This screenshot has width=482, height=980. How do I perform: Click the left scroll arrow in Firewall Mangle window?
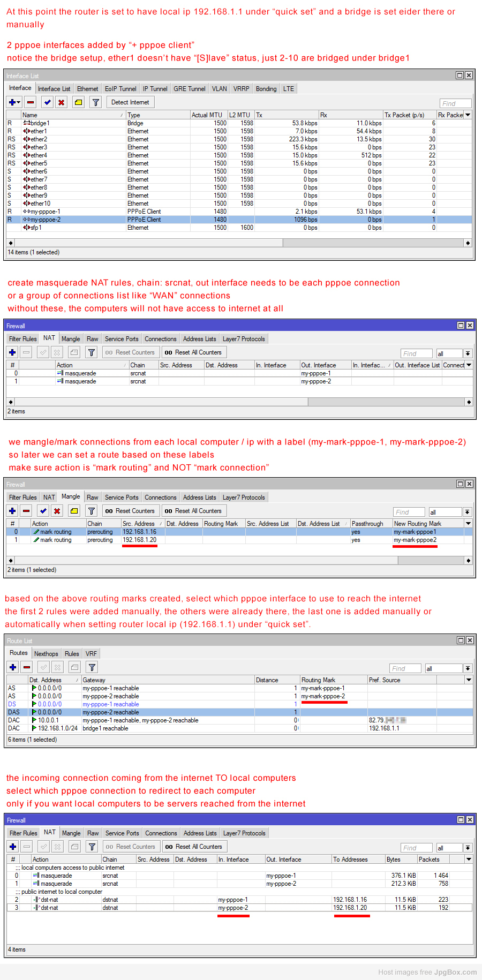pos(10,560)
